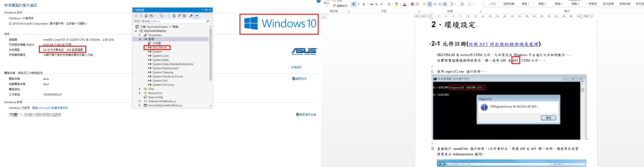Screen dimensions: 644x167
Task: Justify the paragraph text
Action: click(x=440, y=4)
